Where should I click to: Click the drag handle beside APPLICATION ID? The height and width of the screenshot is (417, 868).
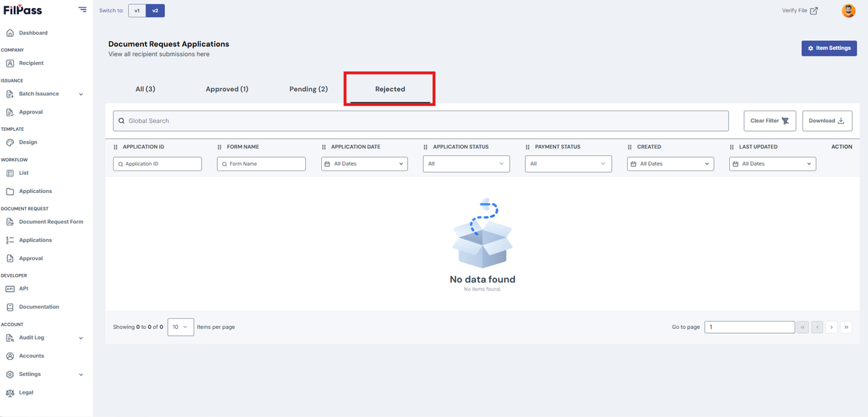[x=116, y=147]
